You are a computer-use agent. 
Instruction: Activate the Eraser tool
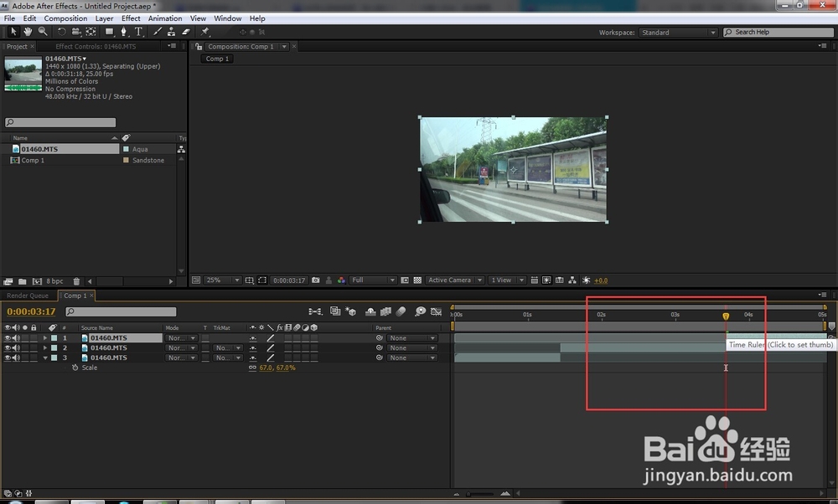[185, 32]
